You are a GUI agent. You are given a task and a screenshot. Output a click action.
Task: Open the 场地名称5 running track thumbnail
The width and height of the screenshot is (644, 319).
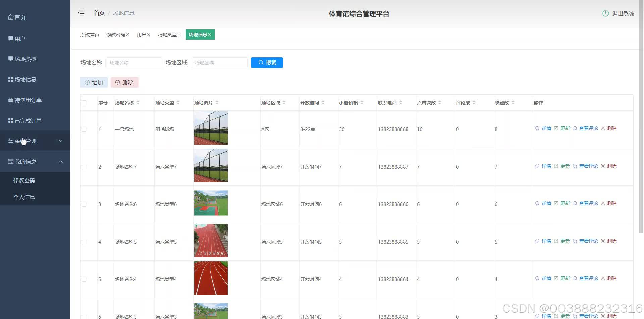tap(211, 241)
